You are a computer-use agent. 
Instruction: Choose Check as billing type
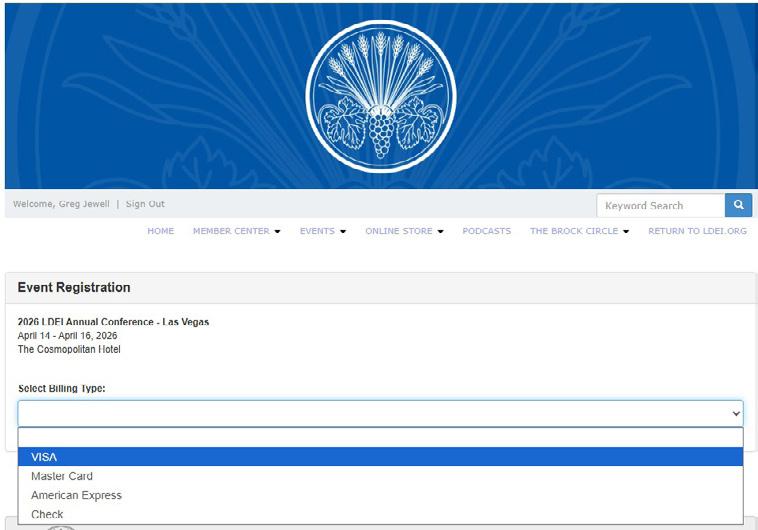[380, 514]
